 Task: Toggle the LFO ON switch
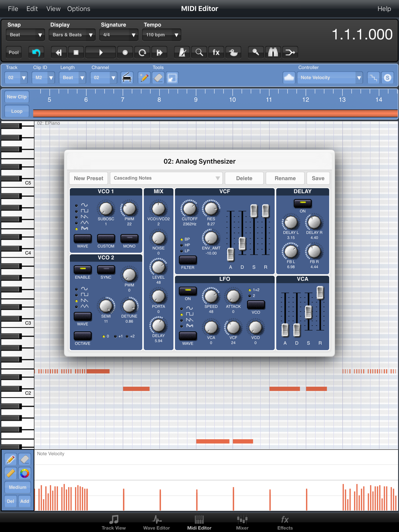(188, 291)
